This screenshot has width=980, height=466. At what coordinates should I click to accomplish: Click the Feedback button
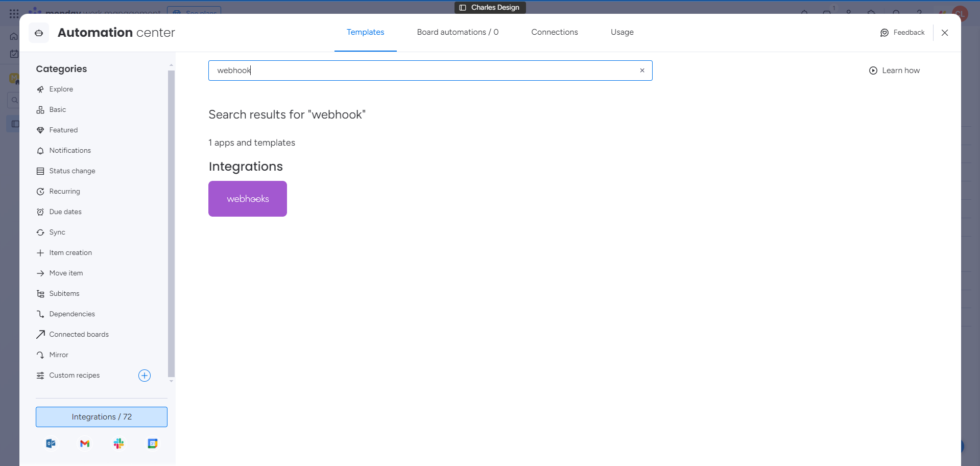(902, 33)
